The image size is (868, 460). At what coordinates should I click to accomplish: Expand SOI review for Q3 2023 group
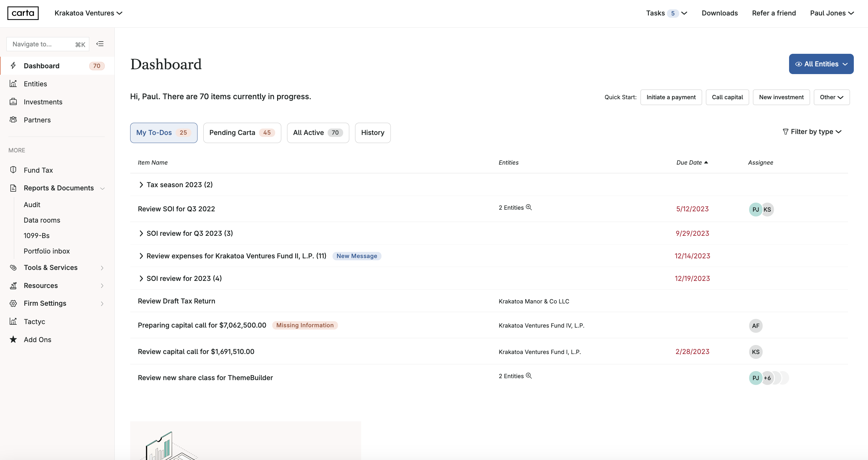141,233
